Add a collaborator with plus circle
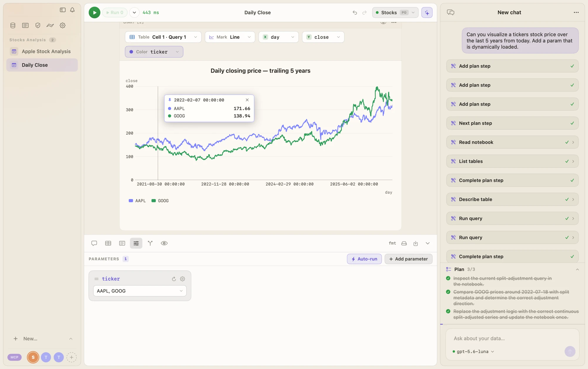This screenshot has height=369, width=588. [71, 357]
